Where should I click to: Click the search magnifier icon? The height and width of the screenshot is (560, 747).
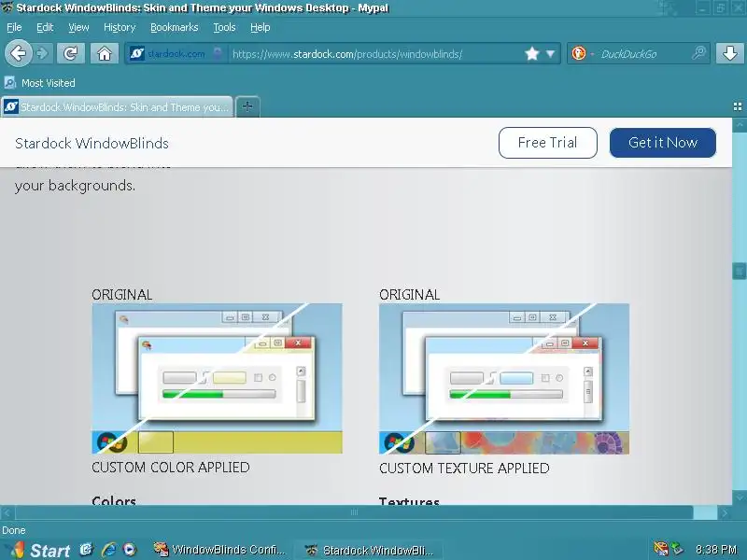click(698, 53)
